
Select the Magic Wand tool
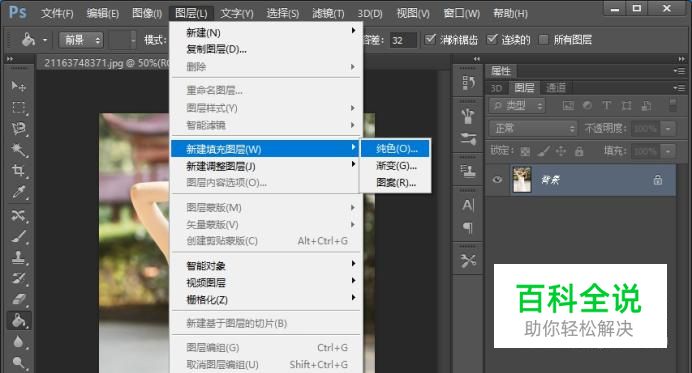(19, 150)
